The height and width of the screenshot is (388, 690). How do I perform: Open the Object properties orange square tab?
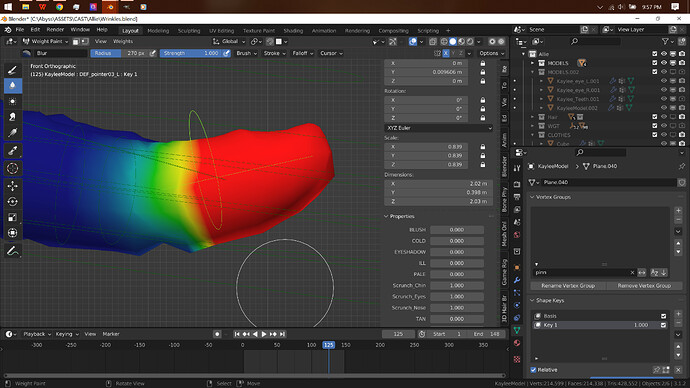pyautogui.click(x=517, y=267)
